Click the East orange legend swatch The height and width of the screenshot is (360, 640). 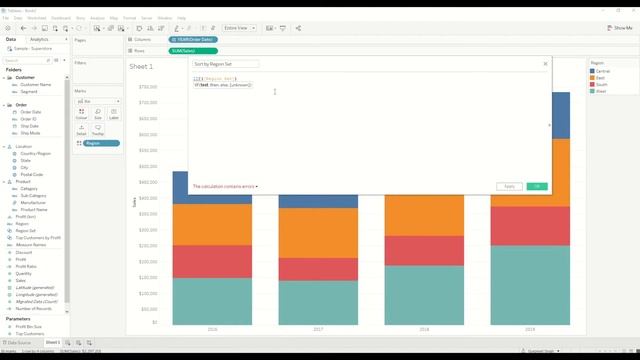592,78
